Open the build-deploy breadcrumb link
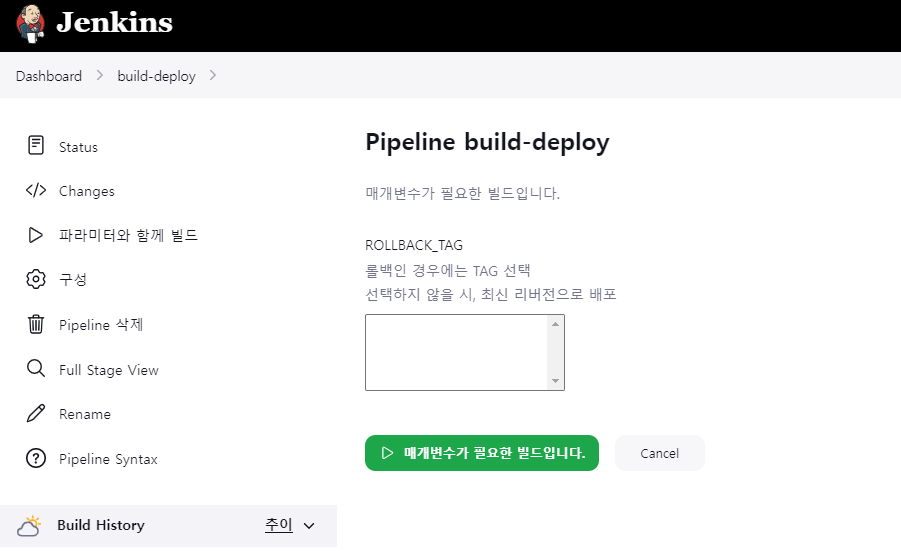Viewport: 901px width, 551px height. click(x=156, y=76)
